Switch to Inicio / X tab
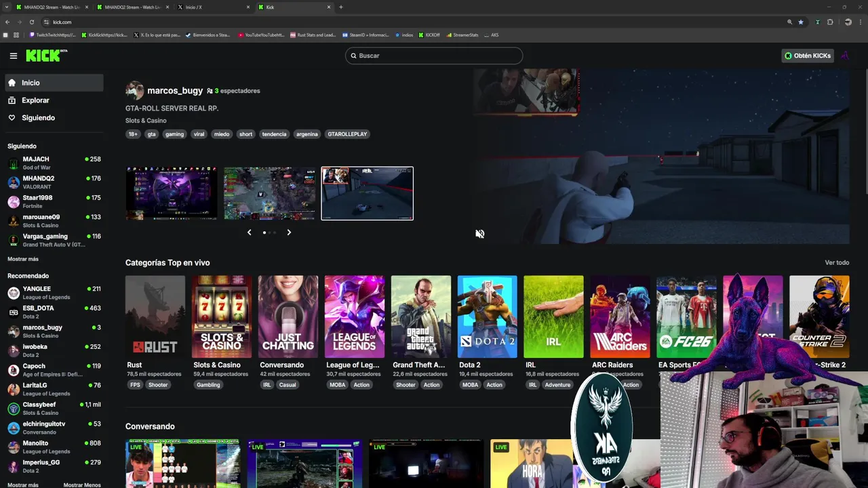The height and width of the screenshot is (488, 868). tap(214, 7)
